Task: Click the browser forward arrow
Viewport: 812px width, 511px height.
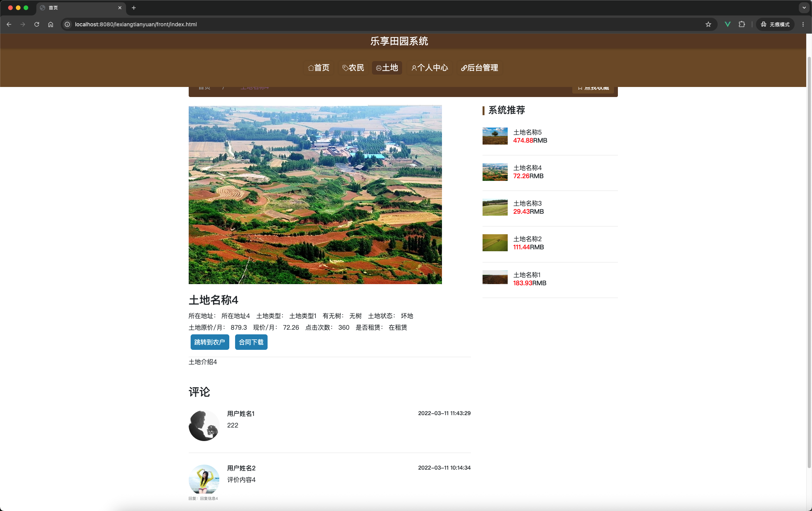Action: pyautogui.click(x=23, y=24)
